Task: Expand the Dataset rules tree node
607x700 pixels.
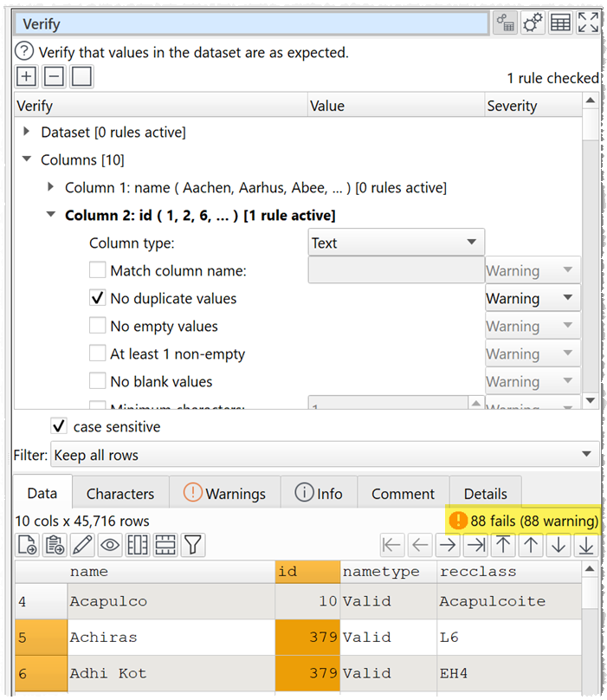Action: [x=26, y=133]
